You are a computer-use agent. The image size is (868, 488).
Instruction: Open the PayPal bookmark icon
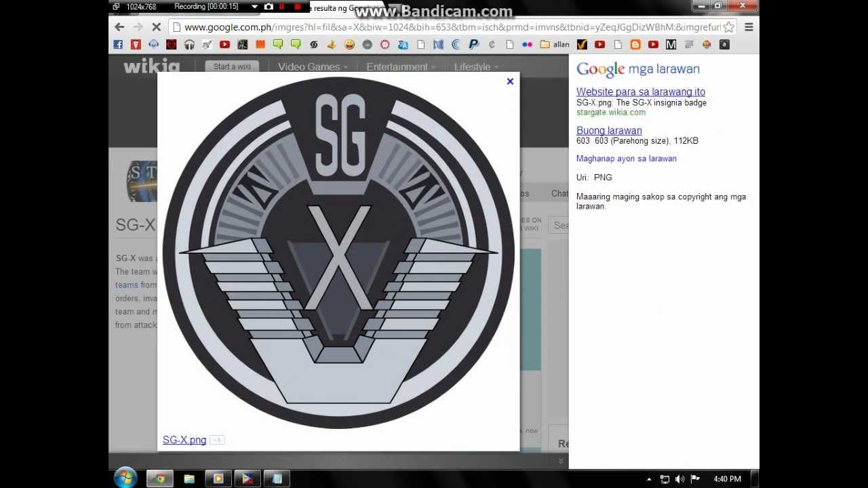(474, 45)
